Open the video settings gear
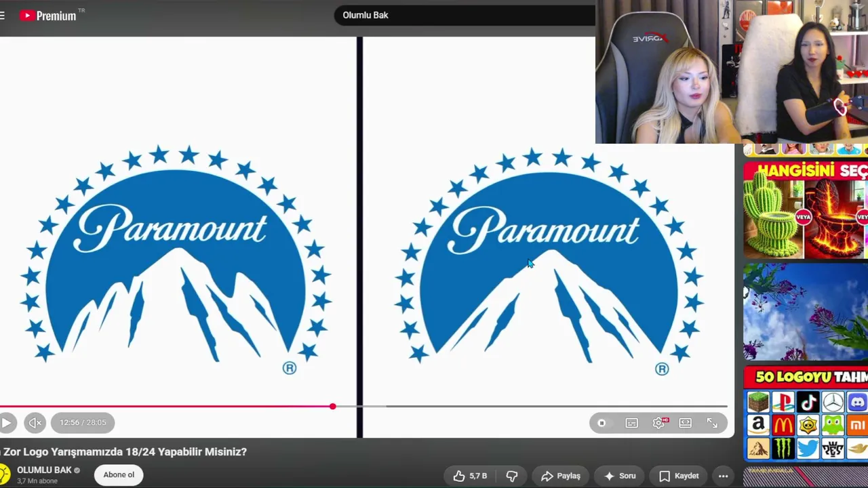 pos(658,423)
